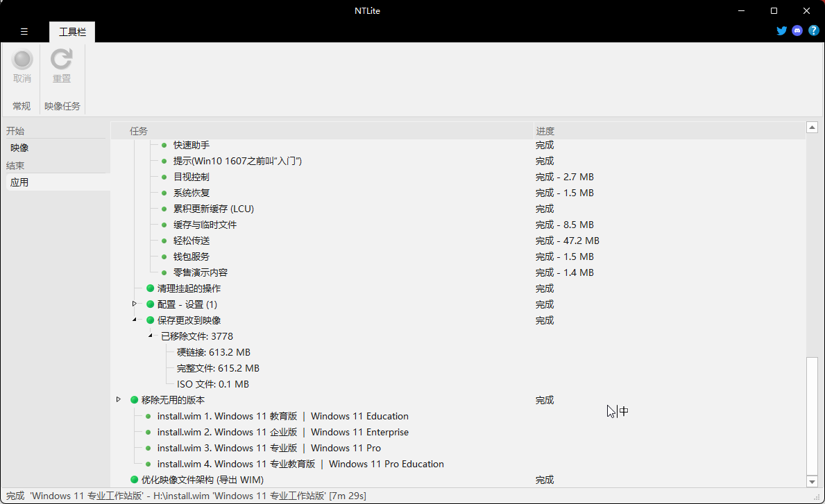Minimize the NTLite window
825x504 pixels.
tap(741, 10)
